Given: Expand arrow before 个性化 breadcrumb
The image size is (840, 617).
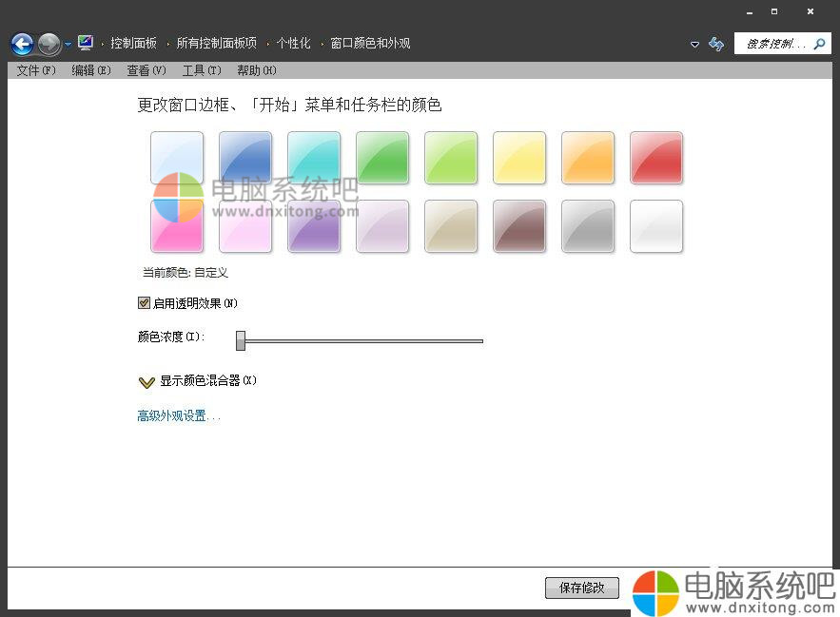Looking at the screenshot, I should point(268,44).
